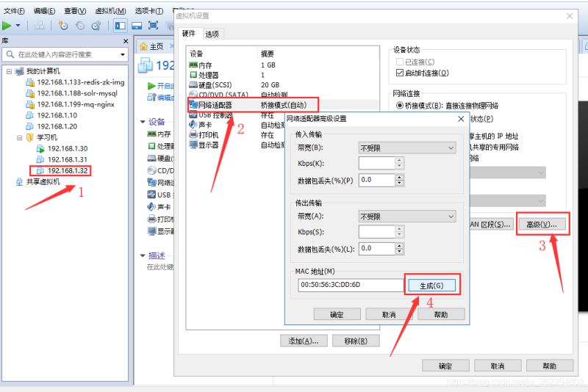588x392 pixels.
Task: Click the MAC address input field
Action: (x=350, y=285)
